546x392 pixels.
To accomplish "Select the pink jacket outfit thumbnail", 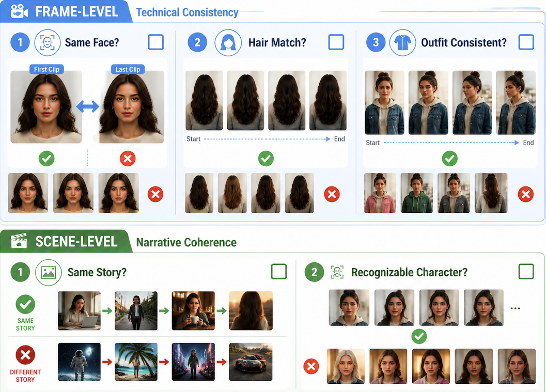I will [380, 193].
